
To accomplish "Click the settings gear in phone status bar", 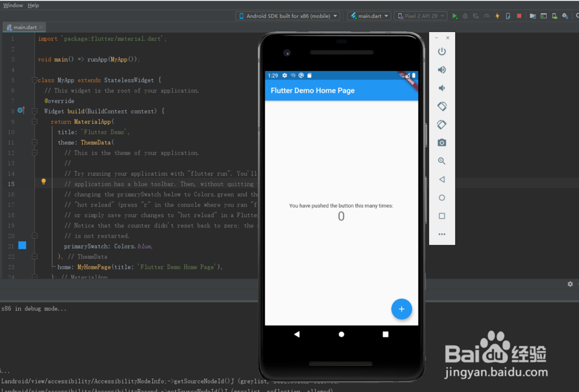I will pyautogui.click(x=285, y=75).
